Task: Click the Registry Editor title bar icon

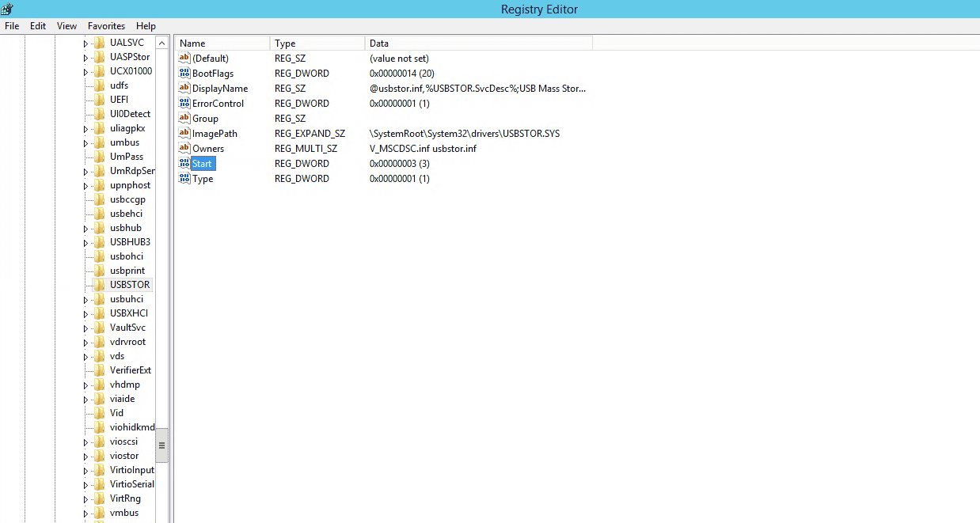Action: (7, 9)
